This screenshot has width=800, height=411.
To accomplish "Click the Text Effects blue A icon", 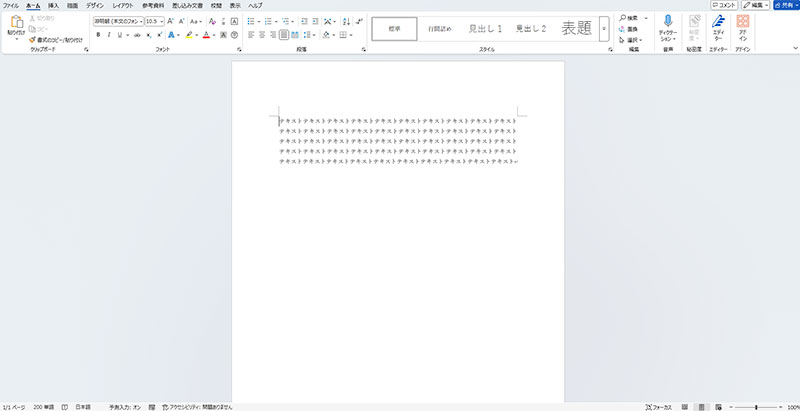I will [171, 35].
